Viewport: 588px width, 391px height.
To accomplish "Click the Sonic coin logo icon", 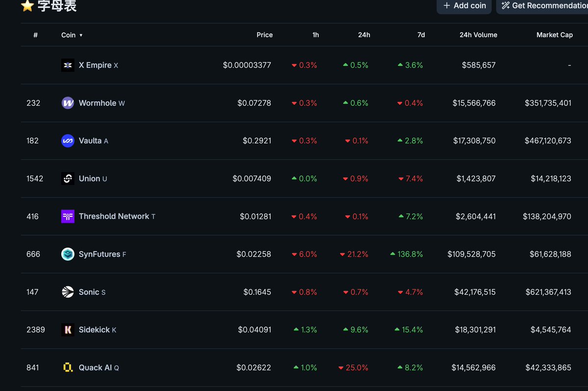I will pyautogui.click(x=68, y=292).
